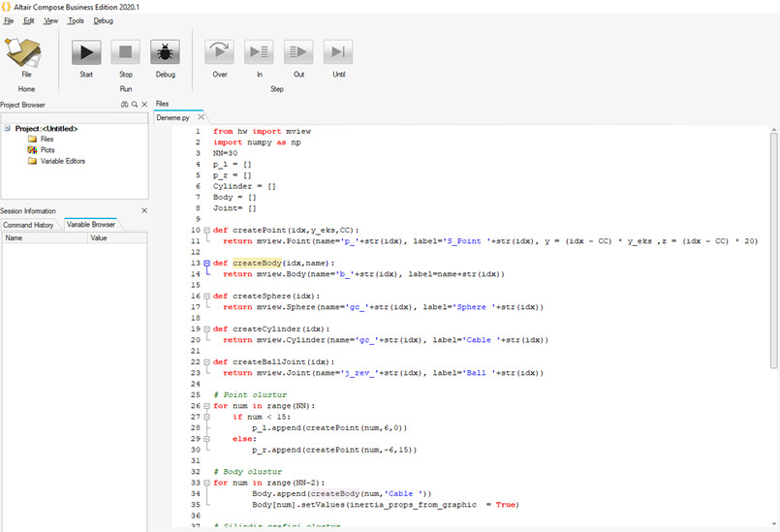Select the Plots item in project tree
The image size is (780, 532).
tap(47, 150)
